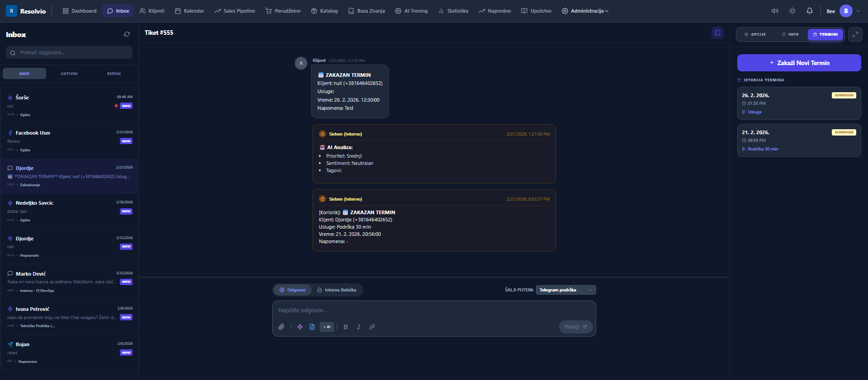
Task: Open Porudžbine section
Action: click(283, 11)
